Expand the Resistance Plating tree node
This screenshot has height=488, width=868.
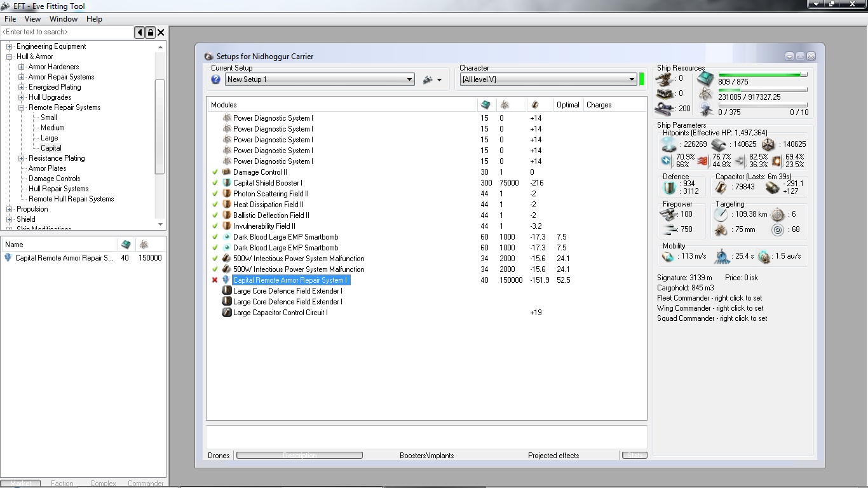pyautogui.click(x=22, y=158)
